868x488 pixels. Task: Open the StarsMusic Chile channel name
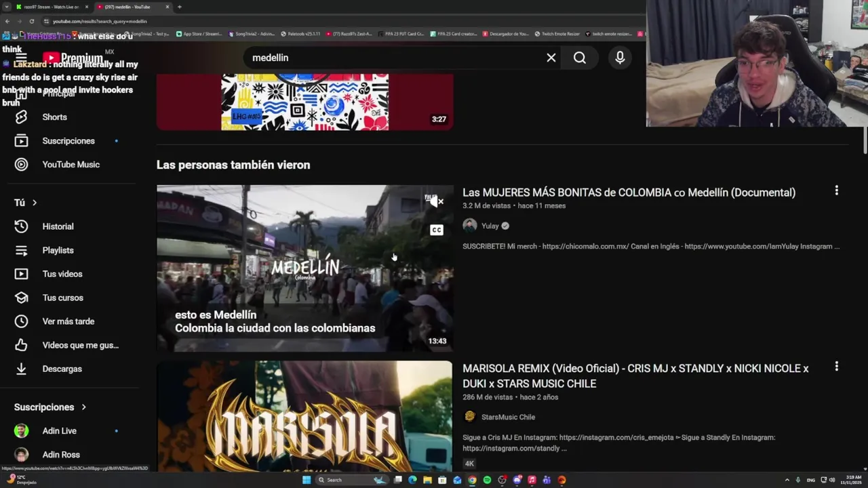pos(508,417)
